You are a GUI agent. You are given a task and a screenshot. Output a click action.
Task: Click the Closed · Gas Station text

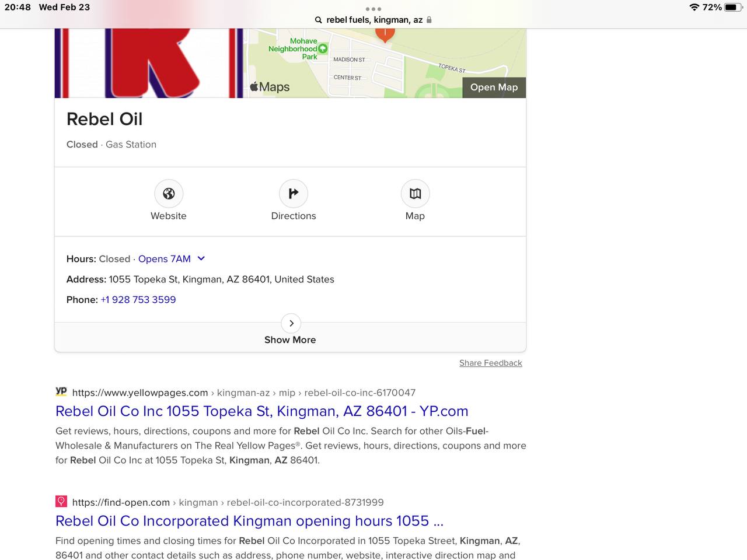pyautogui.click(x=111, y=145)
